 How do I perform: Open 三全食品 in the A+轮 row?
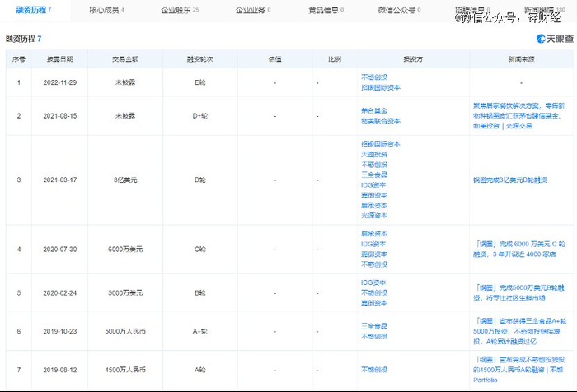click(x=374, y=326)
